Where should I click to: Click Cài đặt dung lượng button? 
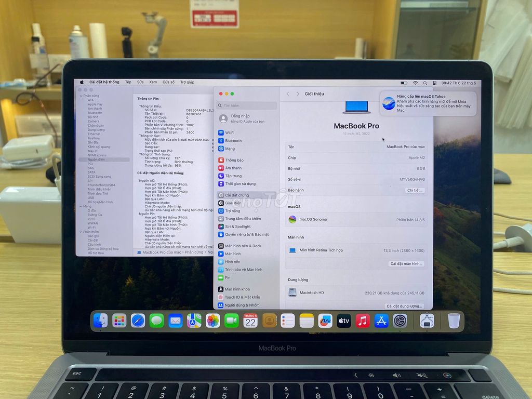pos(404,306)
